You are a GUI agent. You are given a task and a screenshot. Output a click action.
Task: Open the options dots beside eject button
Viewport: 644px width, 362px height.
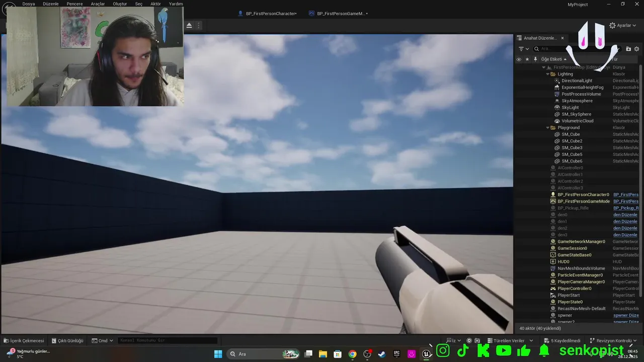[199, 25]
